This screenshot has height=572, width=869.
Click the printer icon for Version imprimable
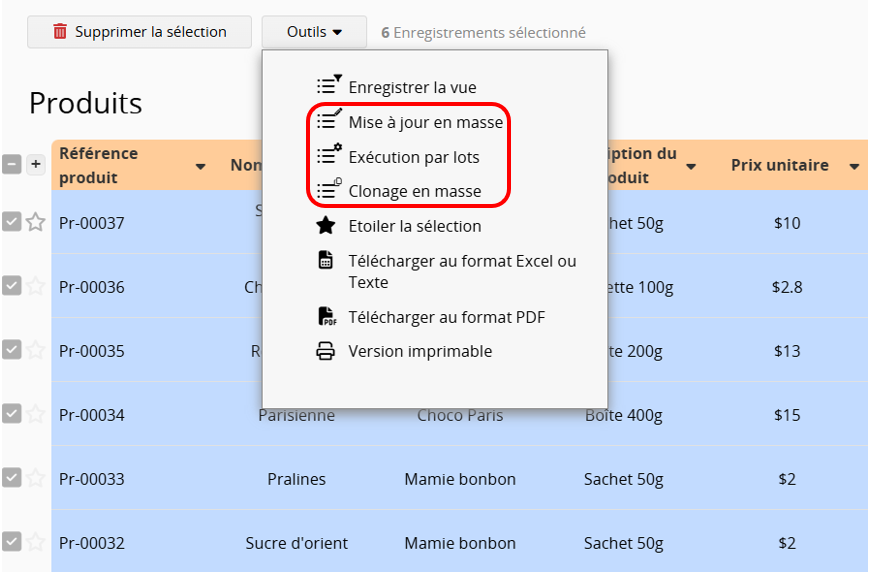326,351
